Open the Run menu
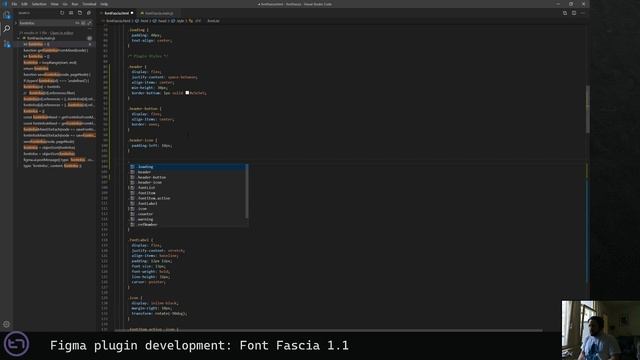 point(75,4)
